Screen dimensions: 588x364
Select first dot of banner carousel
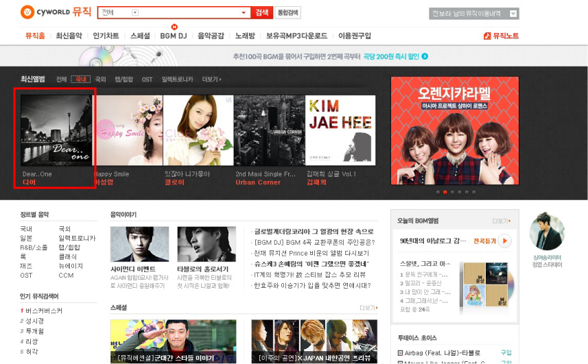pos(438,192)
